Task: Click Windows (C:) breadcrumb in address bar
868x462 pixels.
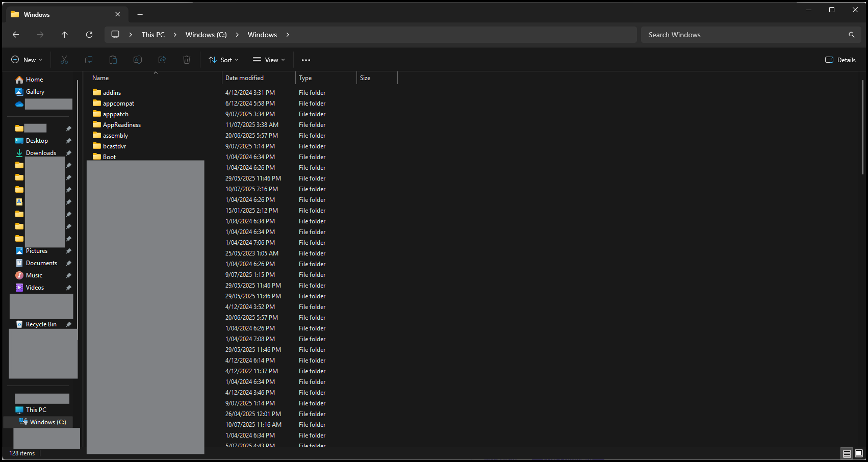Action: [206, 35]
